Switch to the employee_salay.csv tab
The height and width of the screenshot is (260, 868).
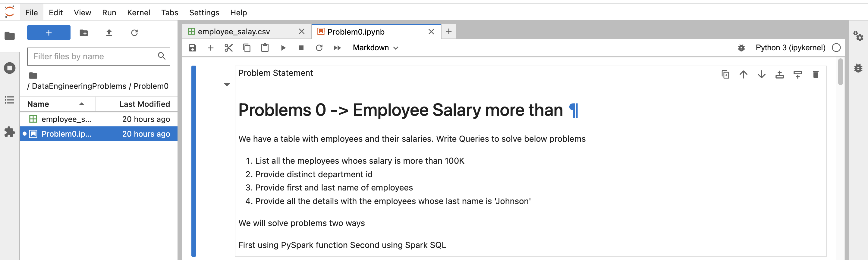click(x=234, y=32)
